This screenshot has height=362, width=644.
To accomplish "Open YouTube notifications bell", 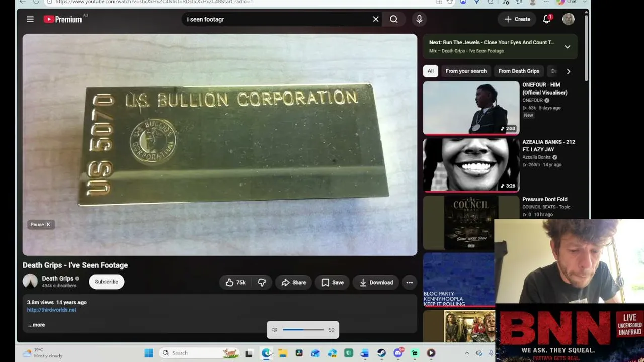I will (x=547, y=19).
